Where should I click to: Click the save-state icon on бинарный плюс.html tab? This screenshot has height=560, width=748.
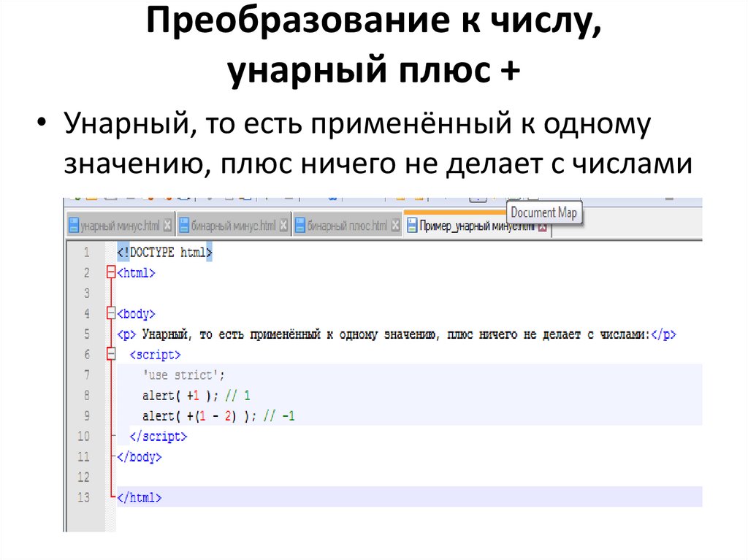[x=300, y=226]
